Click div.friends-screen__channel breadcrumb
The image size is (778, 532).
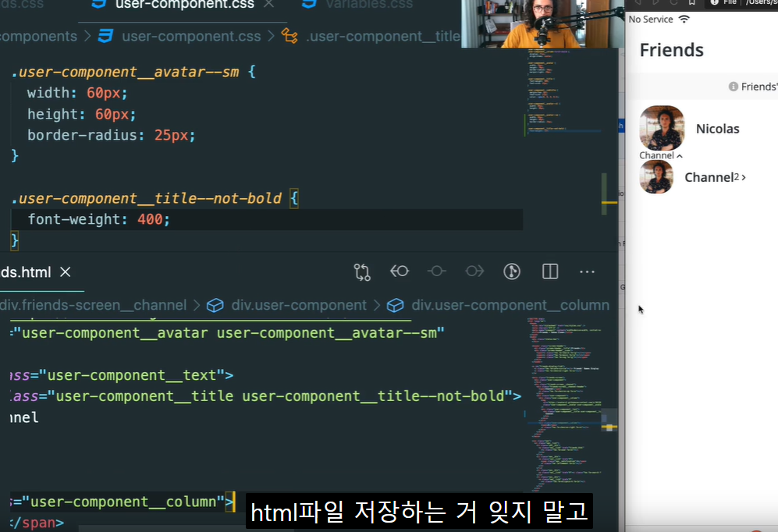pyautogui.click(x=94, y=305)
